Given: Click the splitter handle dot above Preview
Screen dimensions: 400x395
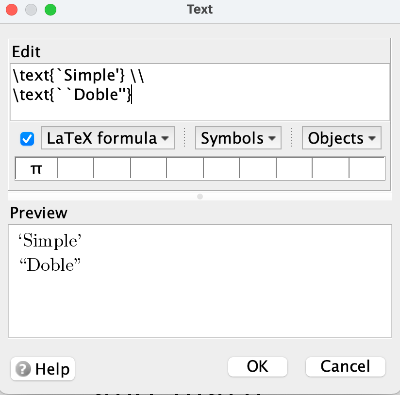Looking at the screenshot, I should [200, 197].
